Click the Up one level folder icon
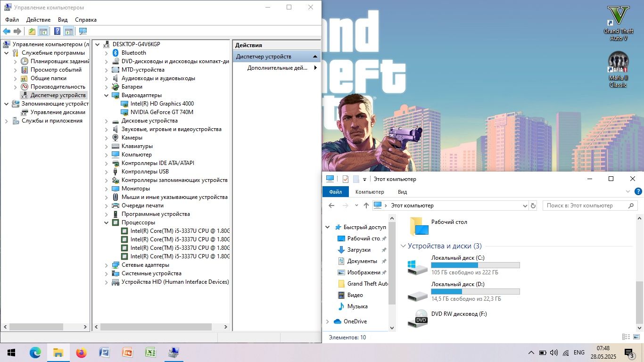 (x=32, y=31)
